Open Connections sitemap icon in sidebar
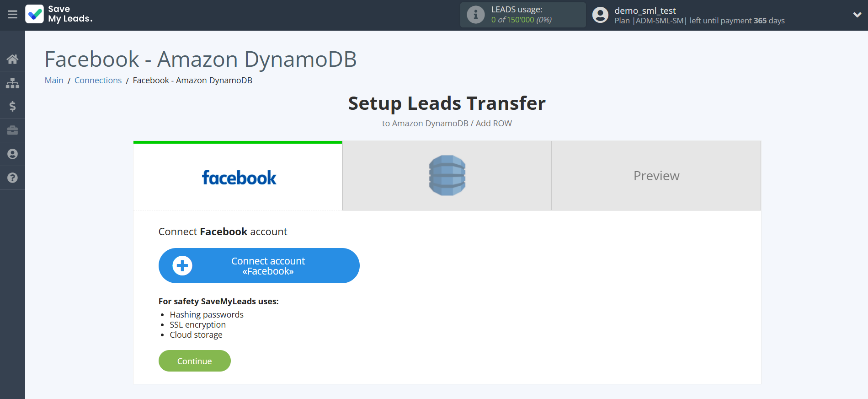Image resolution: width=868 pixels, height=399 pixels. pyautogui.click(x=12, y=83)
